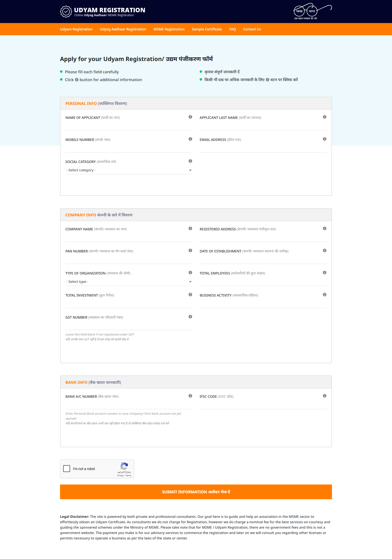Click 'Leave this field blank if not registered' note
This screenshot has width=392, height=559.
[100, 334]
